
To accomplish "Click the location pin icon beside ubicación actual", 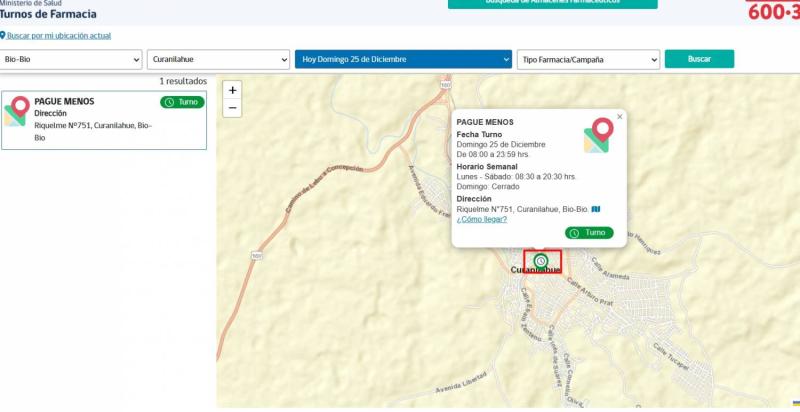I will pyautogui.click(x=3, y=36).
